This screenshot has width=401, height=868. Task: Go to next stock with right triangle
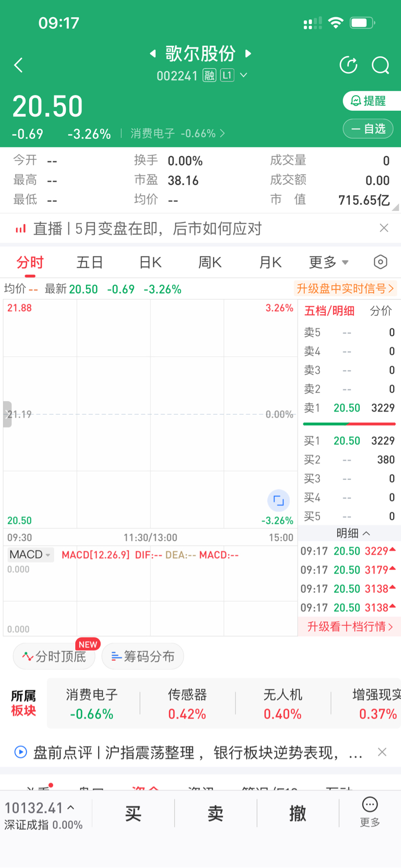tap(248, 53)
